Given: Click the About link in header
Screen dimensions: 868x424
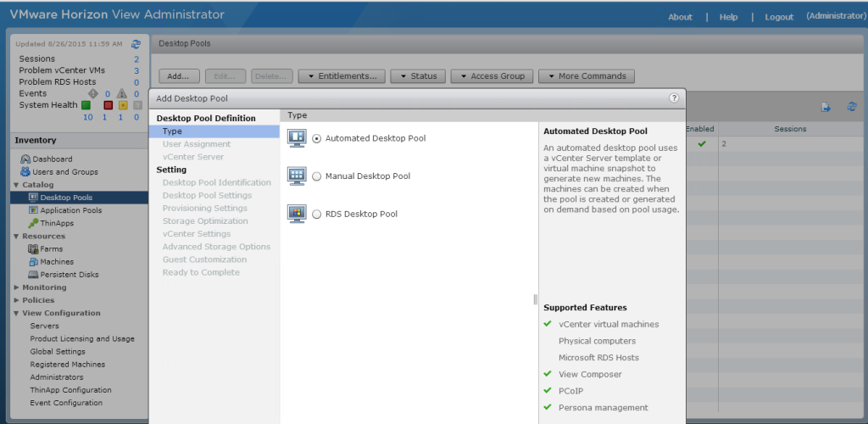Looking at the screenshot, I should 680,17.
